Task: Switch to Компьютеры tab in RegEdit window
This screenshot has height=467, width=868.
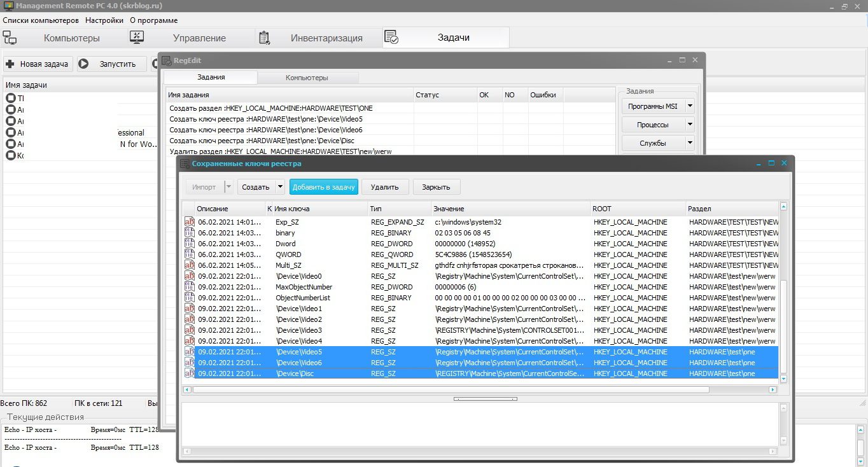Action: (307, 78)
